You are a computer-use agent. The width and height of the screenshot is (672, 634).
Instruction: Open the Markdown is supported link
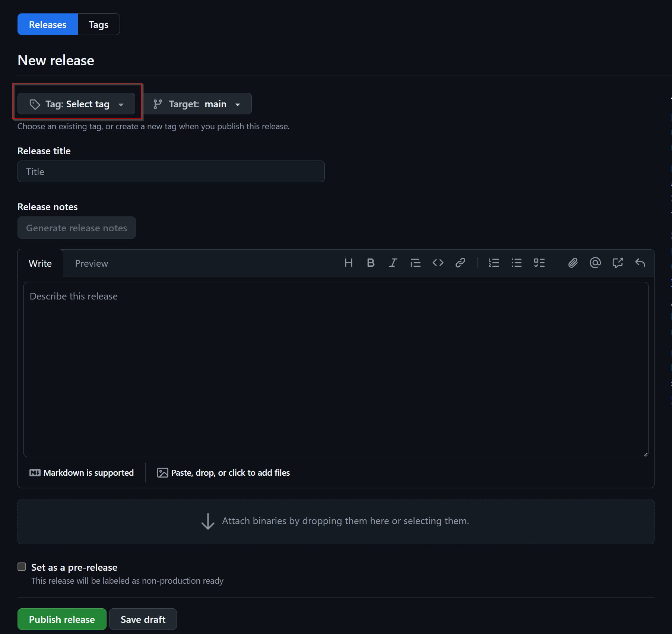click(x=82, y=472)
